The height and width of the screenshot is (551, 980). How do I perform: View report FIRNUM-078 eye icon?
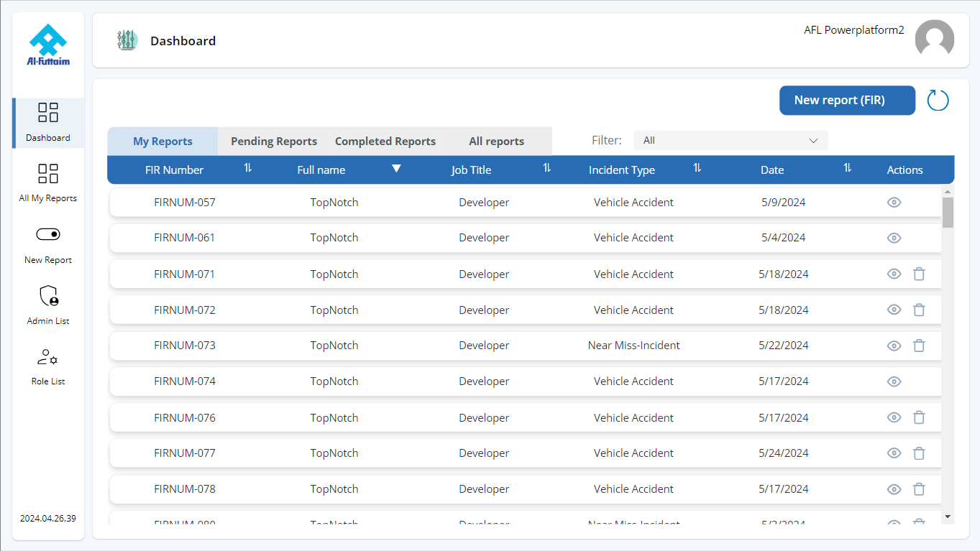pos(894,489)
